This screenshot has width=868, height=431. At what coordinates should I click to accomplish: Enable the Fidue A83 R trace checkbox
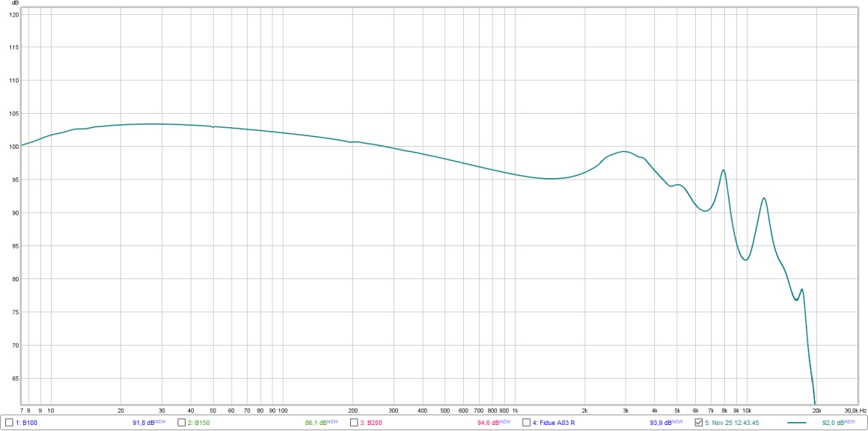[526, 423]
